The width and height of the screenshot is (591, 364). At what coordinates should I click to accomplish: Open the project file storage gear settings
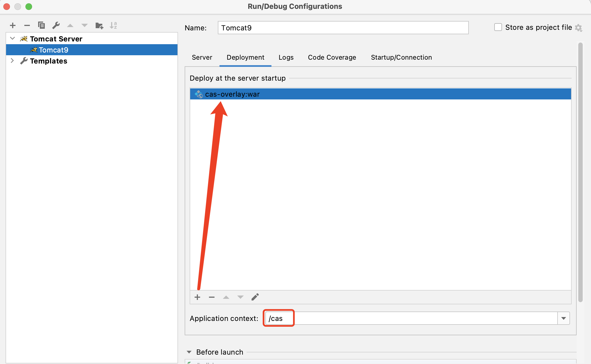(x=579, y=28)
